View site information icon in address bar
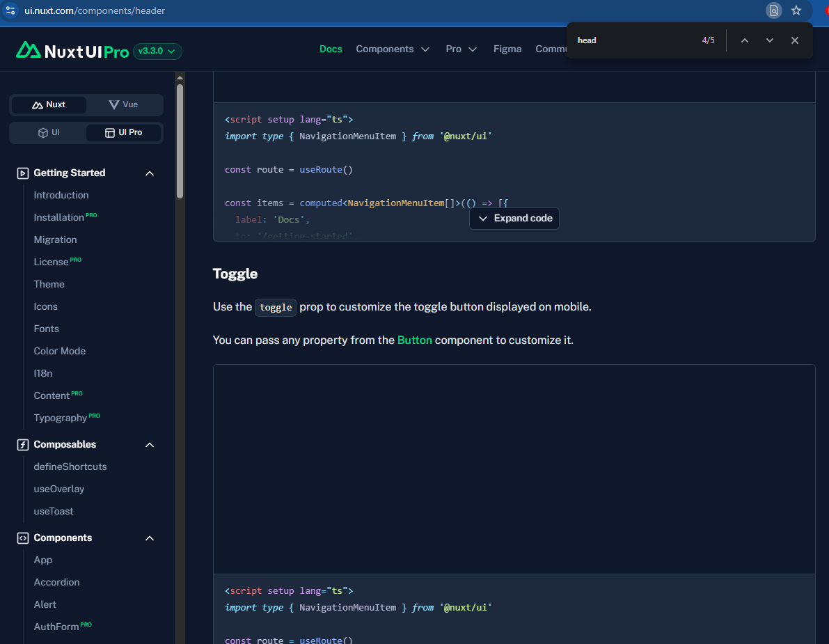This screenshot has width=829, height=644. [x=10, y=10]
